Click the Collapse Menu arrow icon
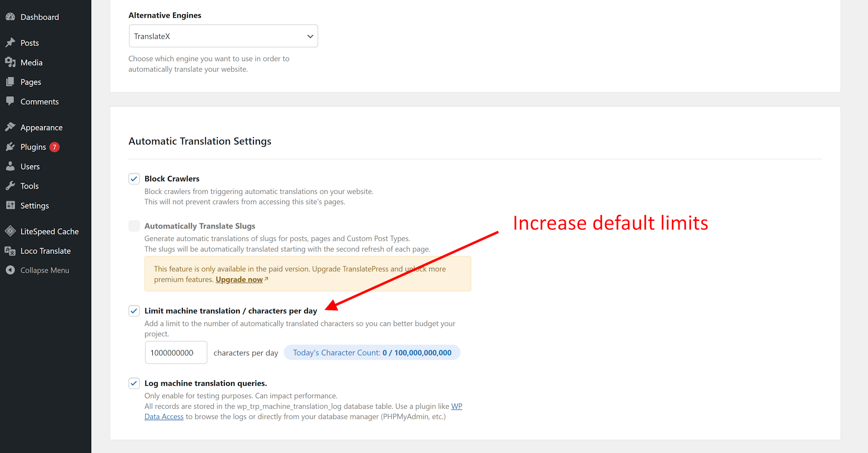 click(x=10, y=270)
